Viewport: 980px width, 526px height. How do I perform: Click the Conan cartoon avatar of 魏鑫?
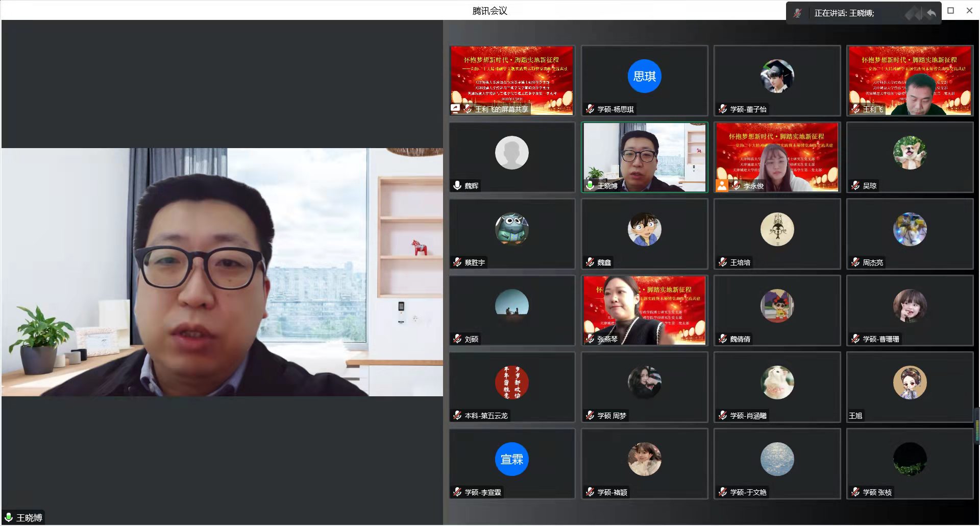[x=644, y=229]
